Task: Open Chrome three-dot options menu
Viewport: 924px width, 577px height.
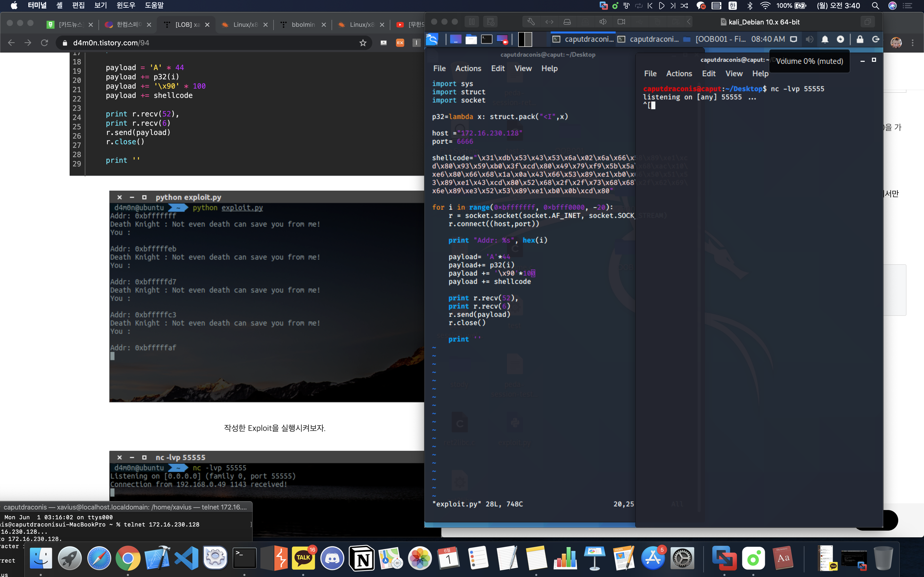Action: [913, 43]
